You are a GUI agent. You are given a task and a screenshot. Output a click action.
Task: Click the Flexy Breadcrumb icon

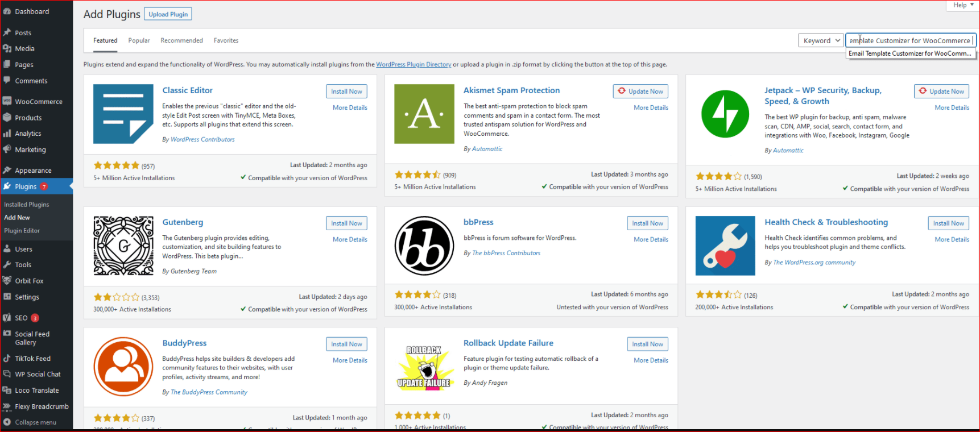pos(7,406)
